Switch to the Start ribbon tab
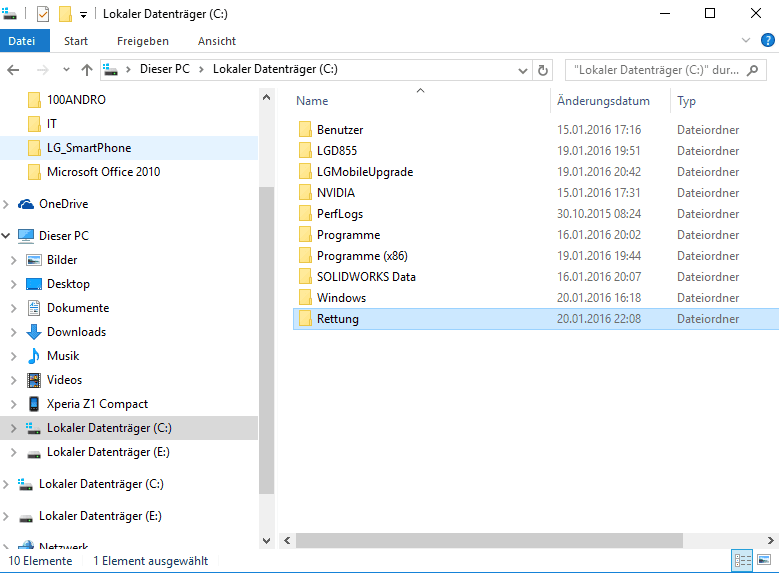 pos(76,41)
